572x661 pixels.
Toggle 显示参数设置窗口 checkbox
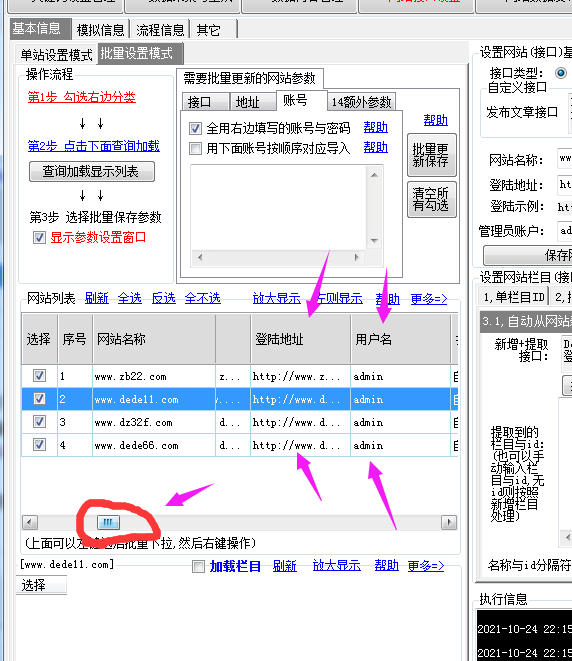(x=39, y=237)
